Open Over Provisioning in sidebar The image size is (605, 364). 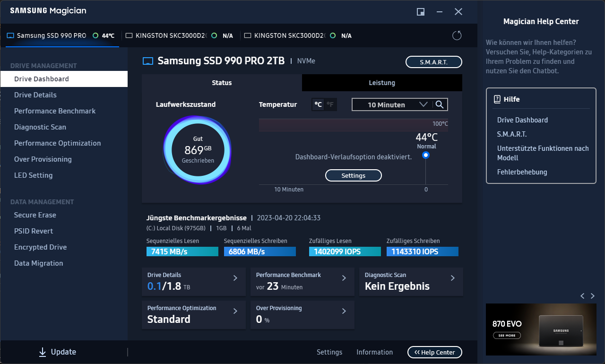(64, 159)
